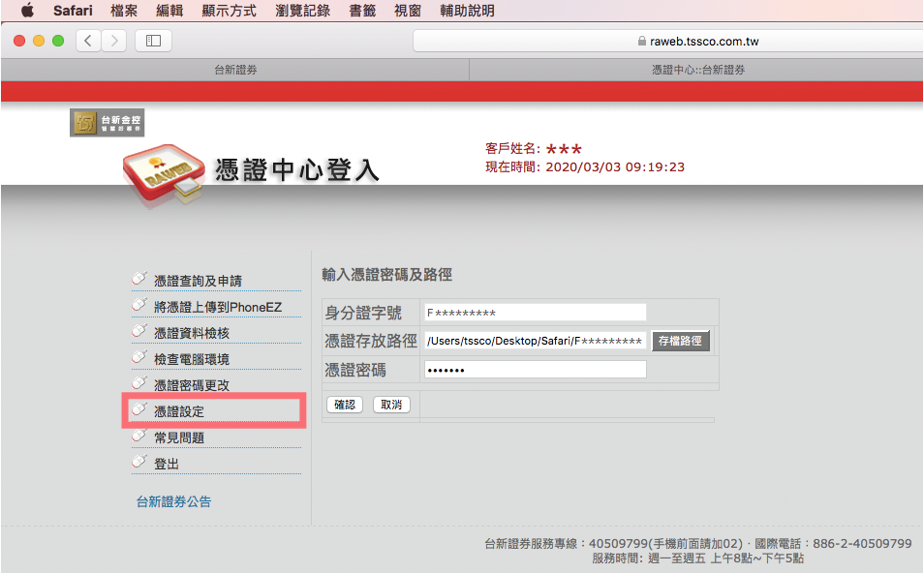Open the 台新證券公告 link
The width and height of the screenshot is (924, 573).
[x=173, y=501]
